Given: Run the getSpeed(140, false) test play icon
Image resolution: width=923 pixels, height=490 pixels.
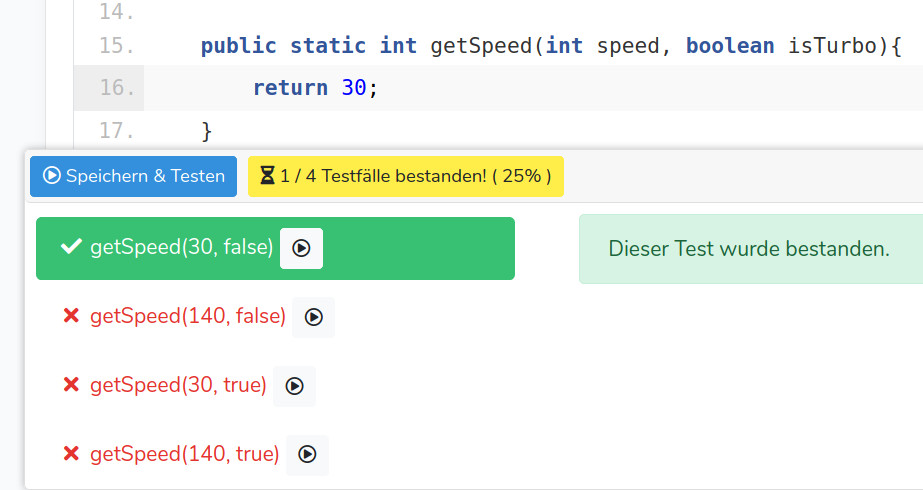Looking at the screenshot, I should point(313,317).
